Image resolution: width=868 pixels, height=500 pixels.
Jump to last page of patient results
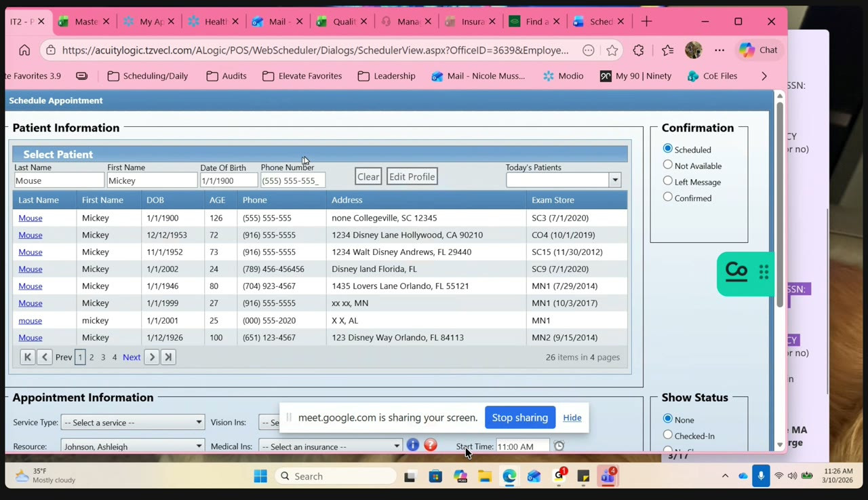pos(168,357)
